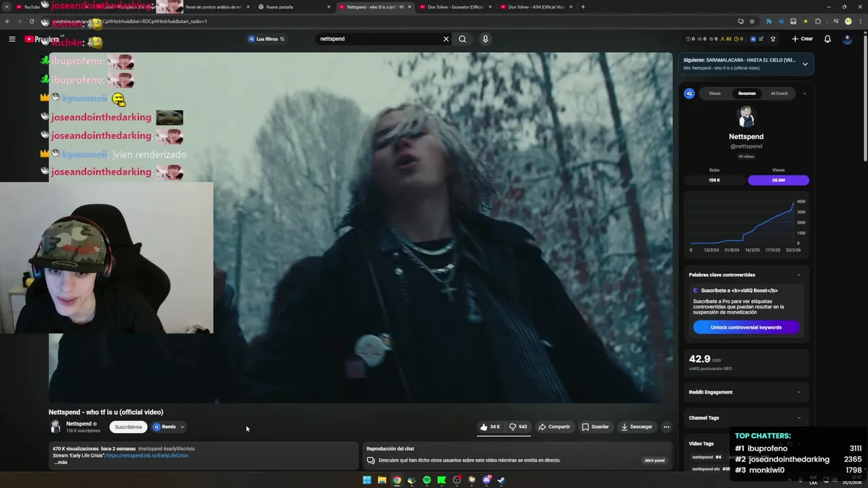This screenshot has width=868, height=488.
Task: Click the nettspend #4 video tag
Action: [x=706, y=457]
